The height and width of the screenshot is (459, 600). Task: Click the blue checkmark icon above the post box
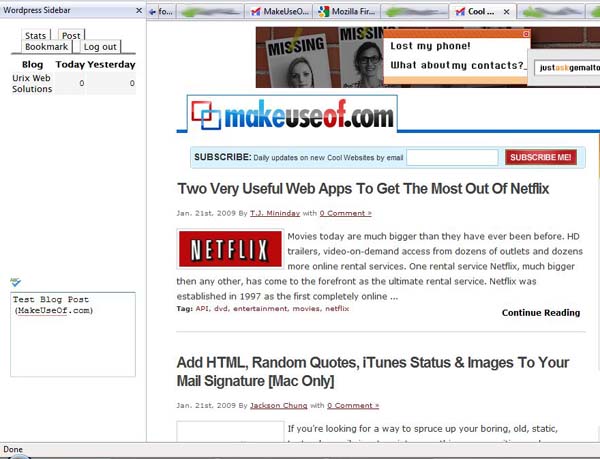(16, 282)
